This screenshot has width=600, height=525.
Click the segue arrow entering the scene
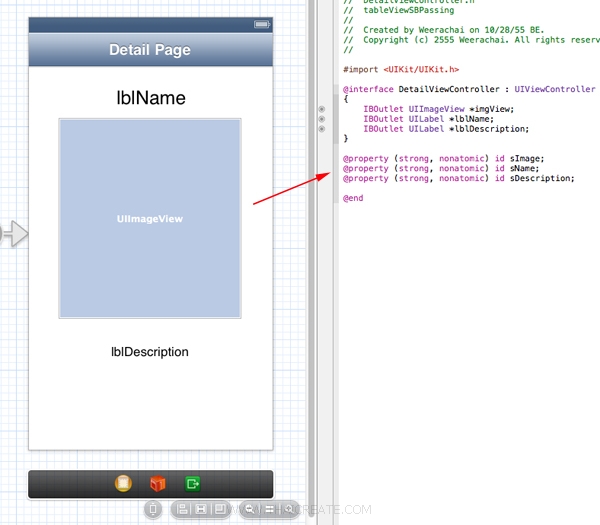click(15, 233)
